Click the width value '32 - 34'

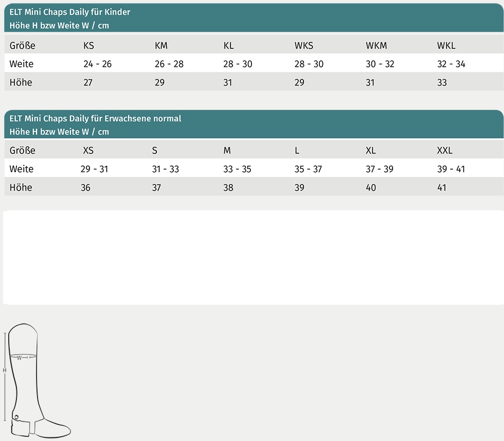[x=452, y=64]
